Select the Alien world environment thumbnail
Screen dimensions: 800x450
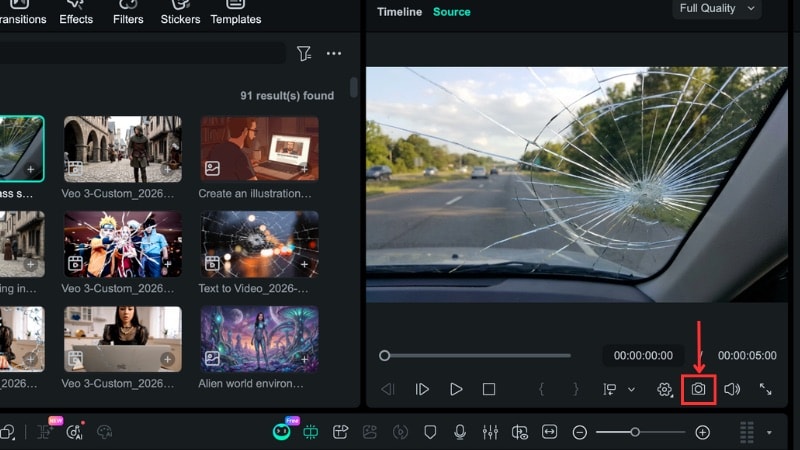click(259, 339)
